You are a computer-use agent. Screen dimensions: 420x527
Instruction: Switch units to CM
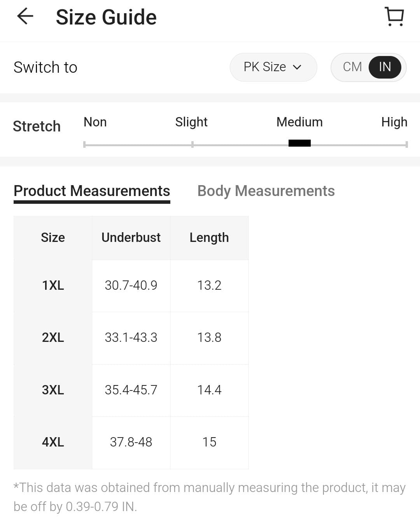pyautogui.click(x=352, y=67)
